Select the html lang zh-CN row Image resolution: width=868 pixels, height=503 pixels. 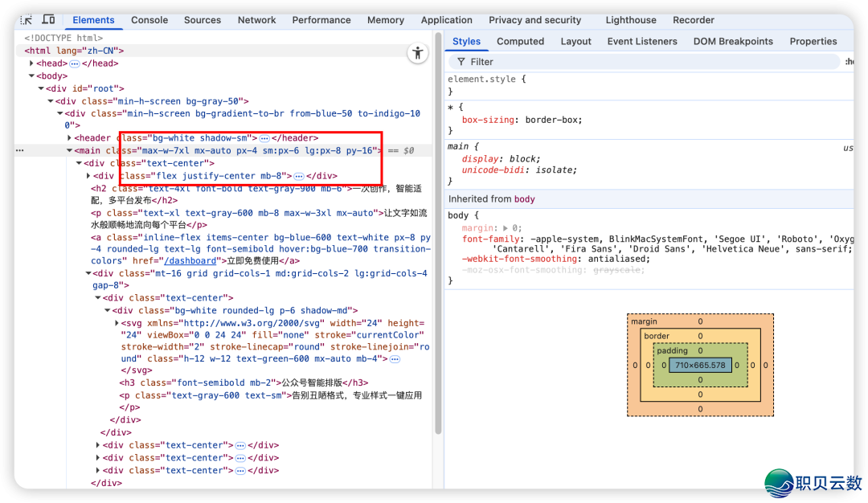(x=74, y=51)
